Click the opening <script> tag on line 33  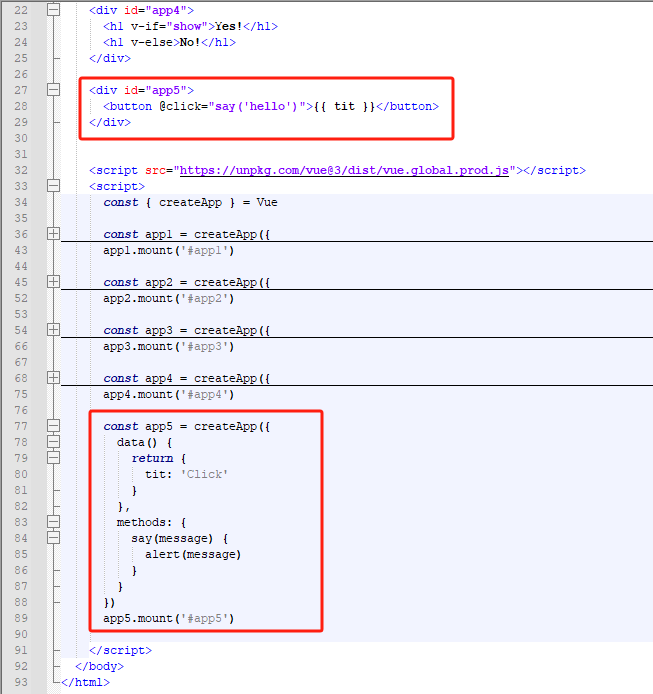[117, 186]
